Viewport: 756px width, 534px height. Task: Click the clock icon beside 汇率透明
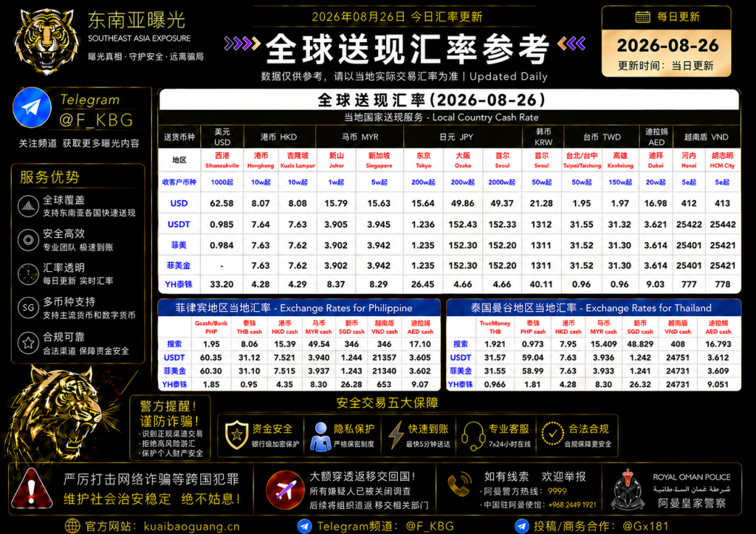pyautogui.click(x=29, y=274)
